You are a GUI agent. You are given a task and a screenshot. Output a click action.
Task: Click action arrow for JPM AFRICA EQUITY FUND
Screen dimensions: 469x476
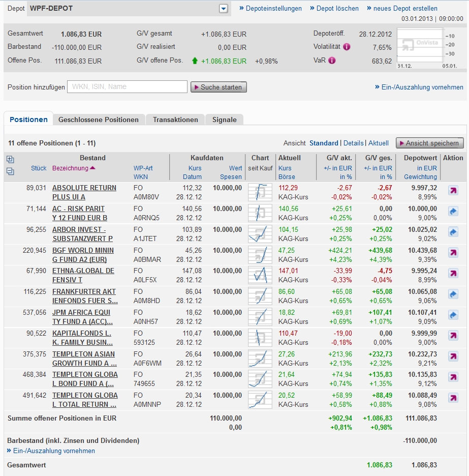[453, 315]
